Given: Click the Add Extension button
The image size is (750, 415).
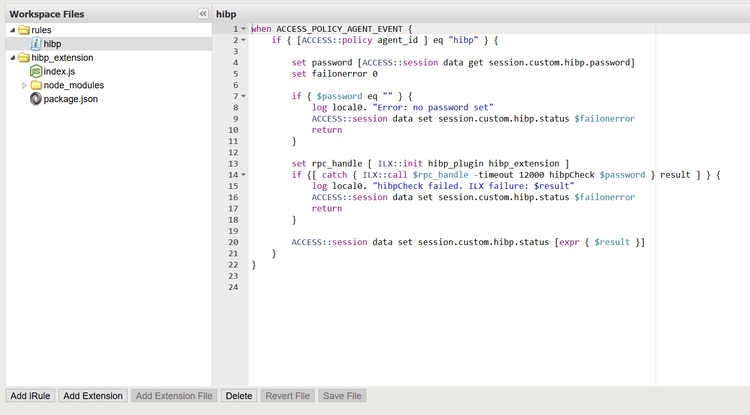Looking at the screenshot, I should (93, 396).
